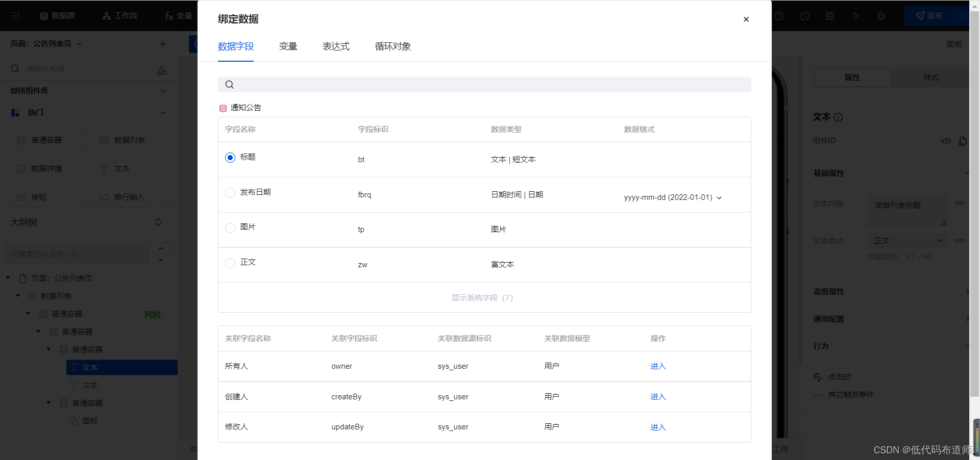Click the 文本 info icon
980x460 pixels.
(x=838, y=117)
